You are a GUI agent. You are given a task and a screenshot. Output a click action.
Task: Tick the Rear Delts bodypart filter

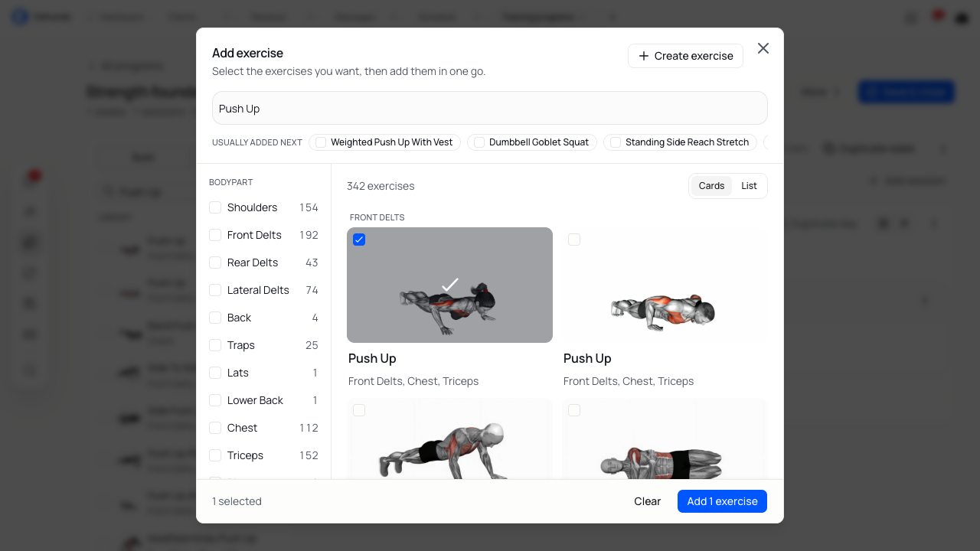click(x=215, y=262)
